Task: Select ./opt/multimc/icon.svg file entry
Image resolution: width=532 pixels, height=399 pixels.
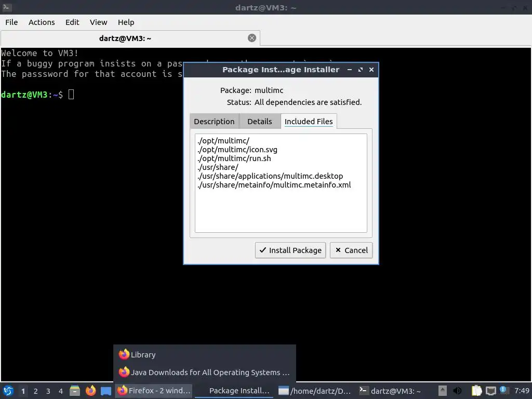Action: click(x=237, y=150)
